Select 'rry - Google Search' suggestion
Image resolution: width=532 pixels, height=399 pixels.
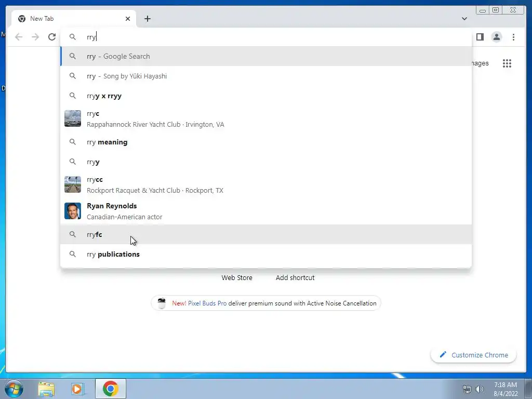pos(266,56)
